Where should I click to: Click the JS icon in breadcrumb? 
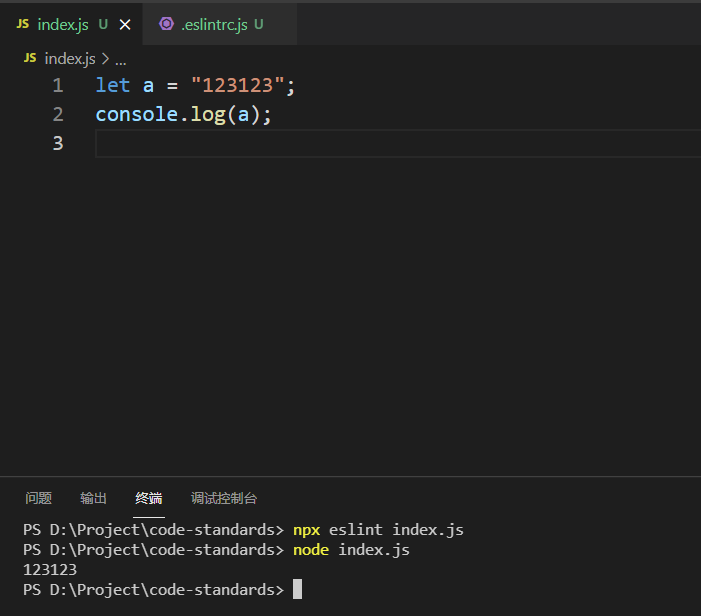pos(30,58)
